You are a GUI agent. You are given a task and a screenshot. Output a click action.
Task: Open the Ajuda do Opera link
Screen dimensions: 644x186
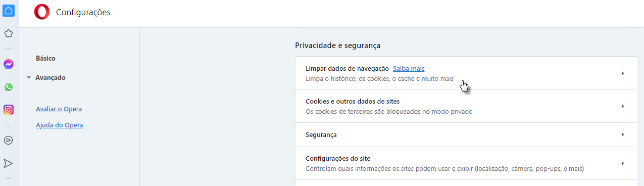(x=59, y=125)
